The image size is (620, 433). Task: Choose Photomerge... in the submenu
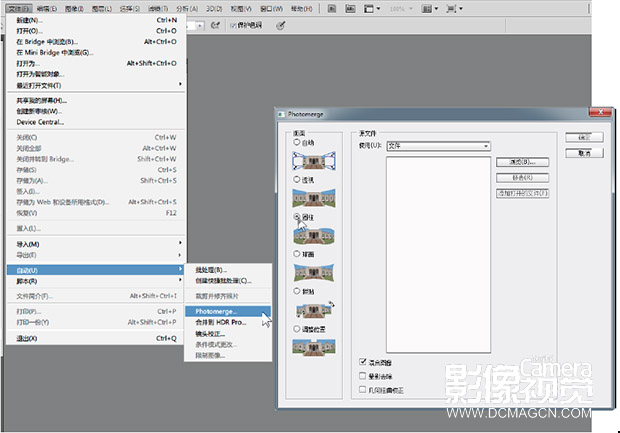tap(228, 312)
